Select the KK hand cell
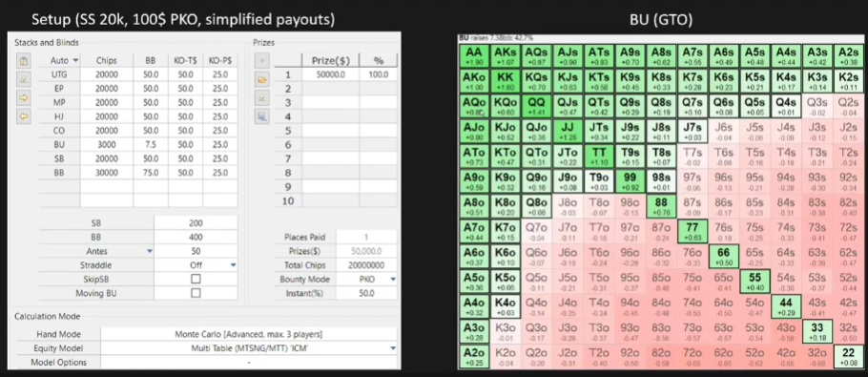Image resolution: width=868 pixels, height=377 pixels. coord(506,81)
